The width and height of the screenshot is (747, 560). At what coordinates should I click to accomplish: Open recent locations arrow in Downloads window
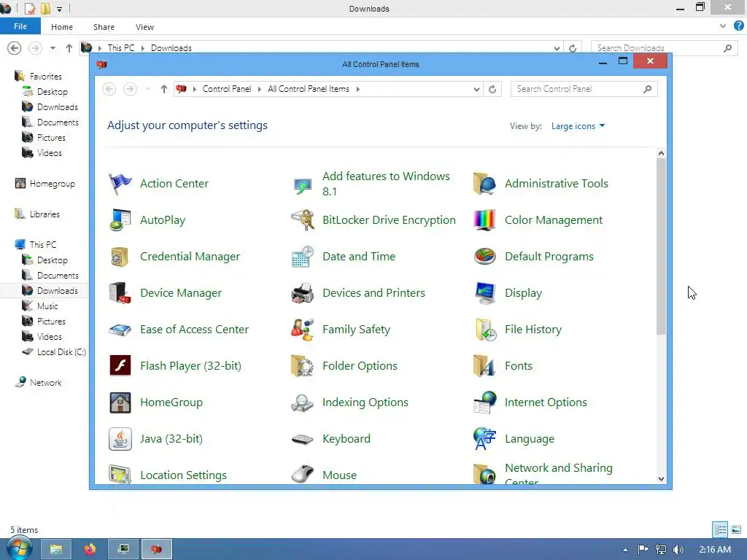click(x=53, y=48)
